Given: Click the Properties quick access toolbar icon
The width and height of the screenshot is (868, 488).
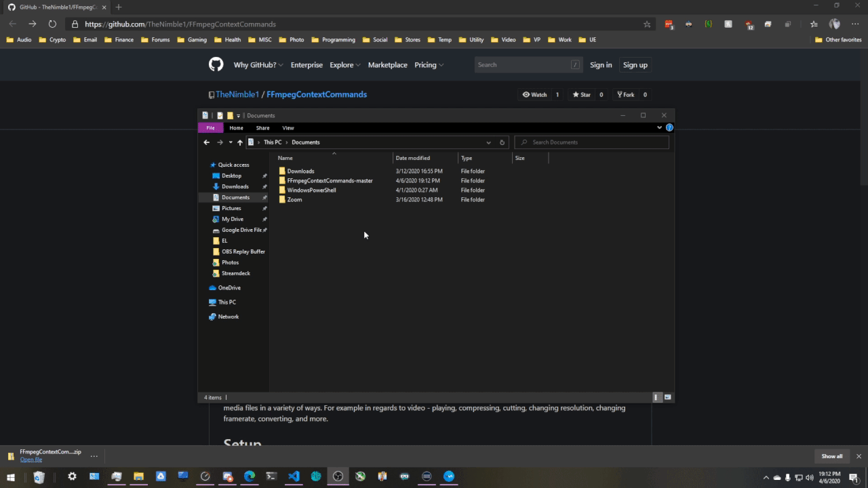Looking at the screenshot, I should [x=220, y=116].
